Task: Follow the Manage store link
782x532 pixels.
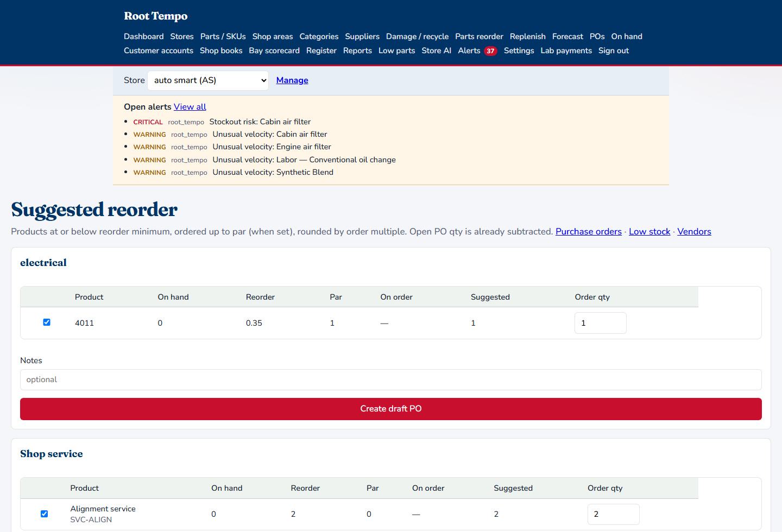Action: pos(292,80)
